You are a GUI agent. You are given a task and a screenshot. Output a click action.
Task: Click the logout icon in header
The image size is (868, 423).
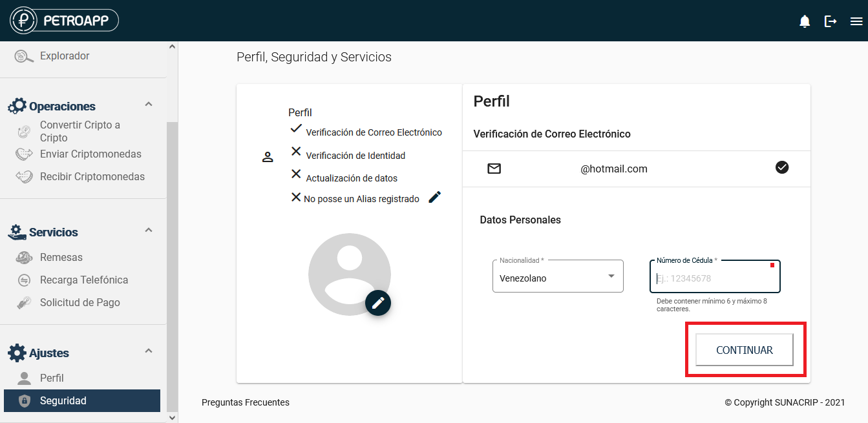coord(831,21)
